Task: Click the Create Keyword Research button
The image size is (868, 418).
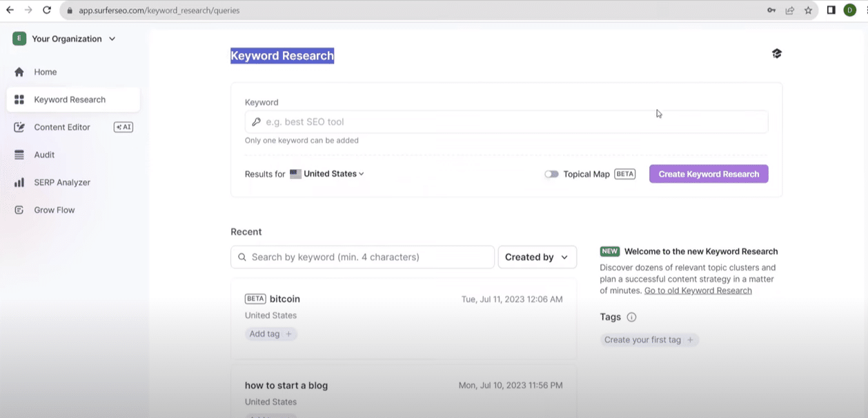Action: pos(709,174)
